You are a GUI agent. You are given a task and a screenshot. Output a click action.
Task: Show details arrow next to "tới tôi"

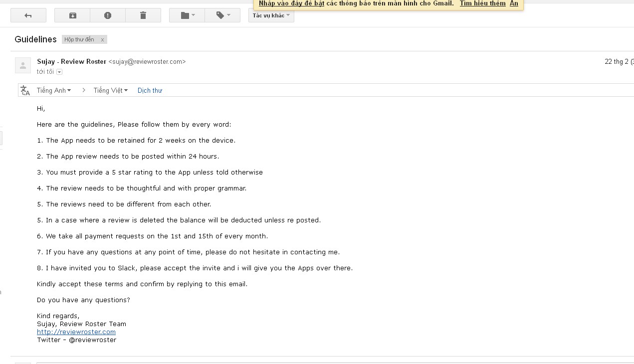coord(59,72)
